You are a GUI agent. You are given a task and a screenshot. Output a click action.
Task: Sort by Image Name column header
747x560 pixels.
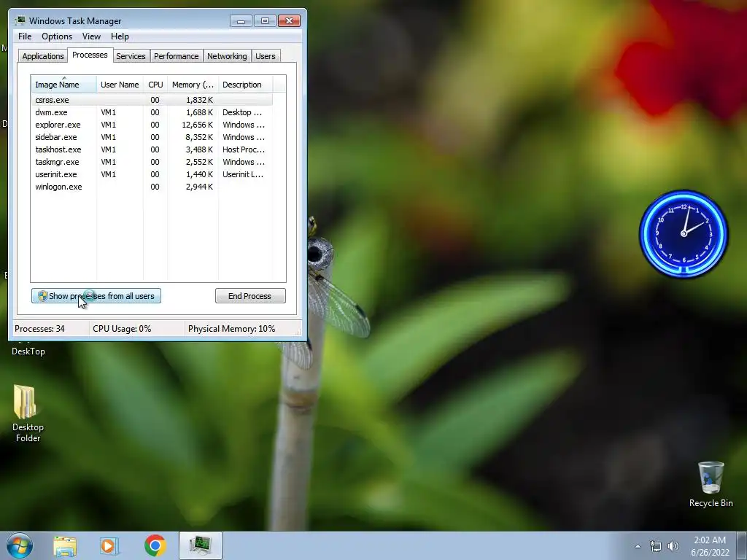point(64,85)
